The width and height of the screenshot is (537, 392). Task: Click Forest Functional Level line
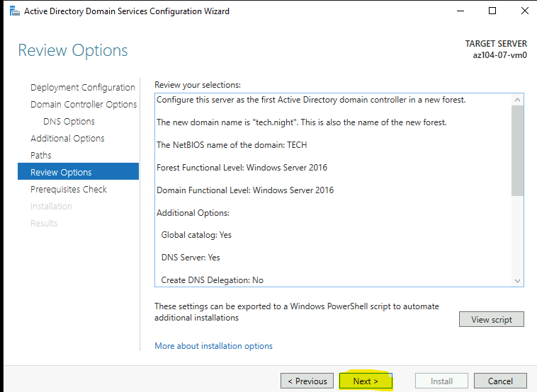pyautogui.click(x=242, y=168)
